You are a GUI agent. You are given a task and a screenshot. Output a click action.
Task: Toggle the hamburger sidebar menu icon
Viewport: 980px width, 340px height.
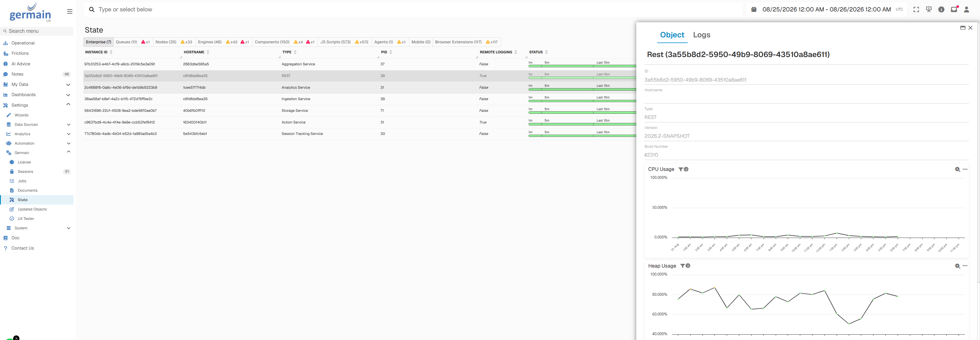click(x=70, y=11)
